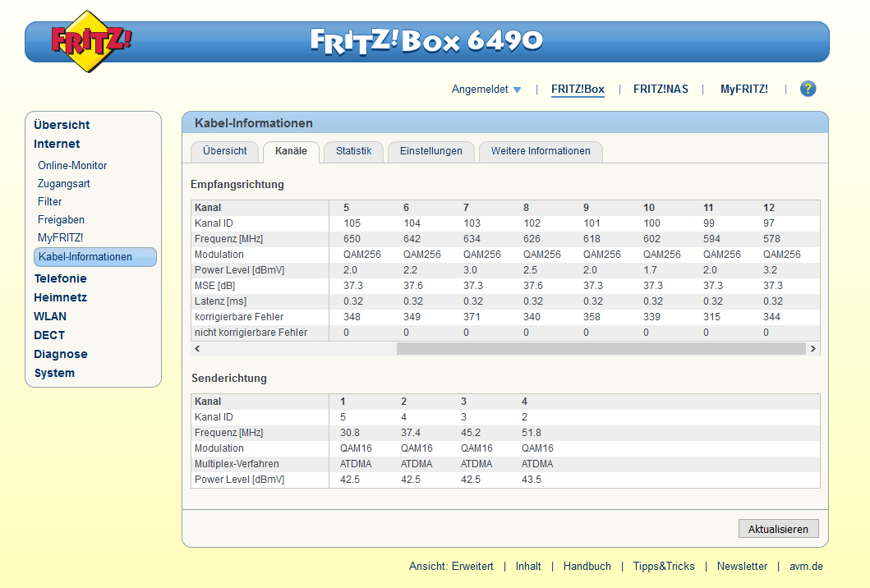This screenshot has width=870, height=588.
Task: Open the FRITZ!NAS link
Action: click(661, 89)
